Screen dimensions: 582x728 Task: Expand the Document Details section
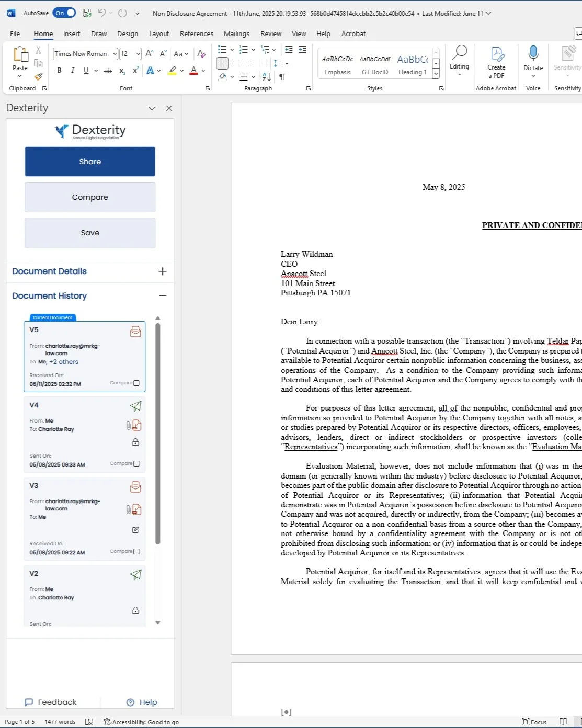tap(163, 271)
